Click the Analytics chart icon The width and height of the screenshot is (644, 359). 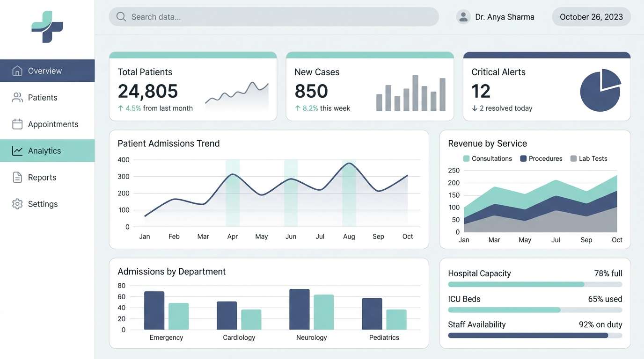pos(17,151)
